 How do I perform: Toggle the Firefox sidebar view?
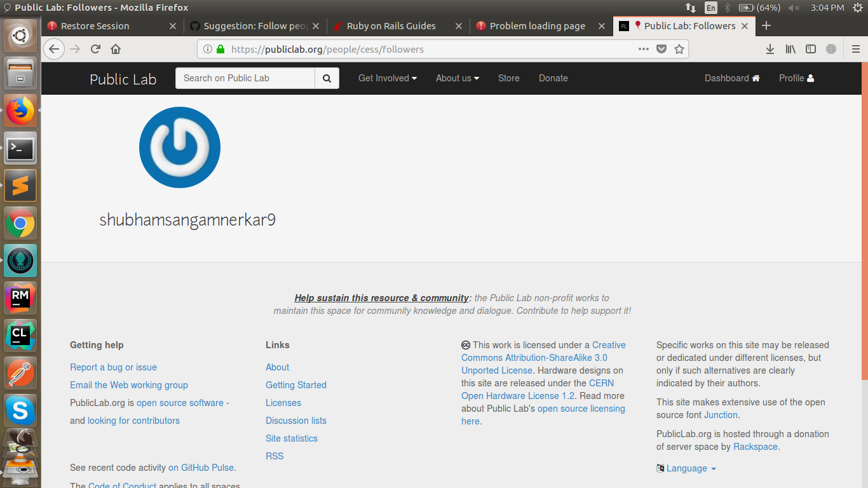pyautogui.click(x=811, y=49)
